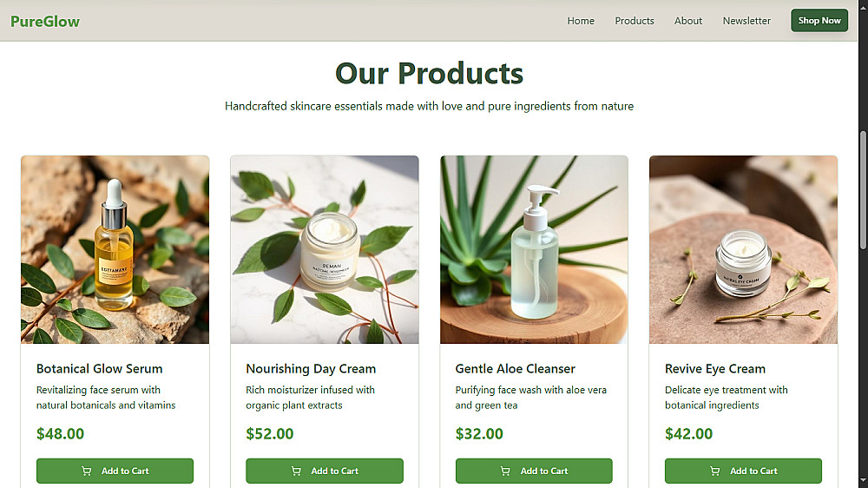Open the Nourishing Day Cream product image
Screen dimensions: 868x488
[x=325, y=249]
